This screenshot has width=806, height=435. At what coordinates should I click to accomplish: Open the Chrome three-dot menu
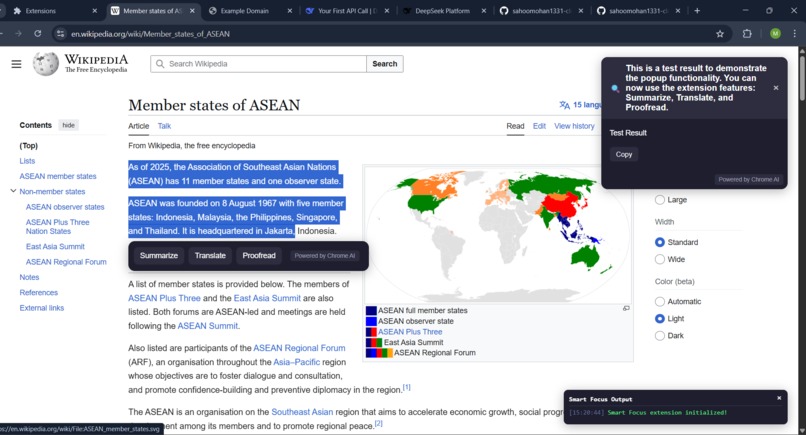[795, 33]
